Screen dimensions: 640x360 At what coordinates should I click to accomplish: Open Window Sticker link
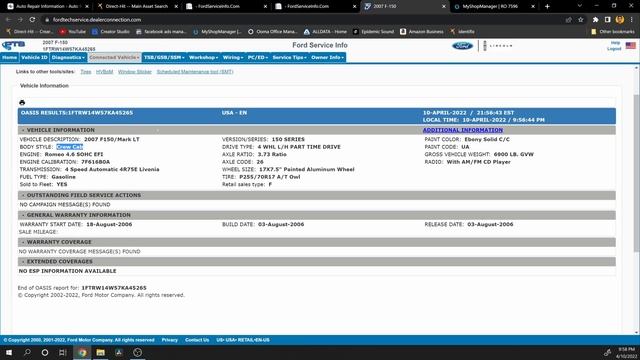(135, 72)
